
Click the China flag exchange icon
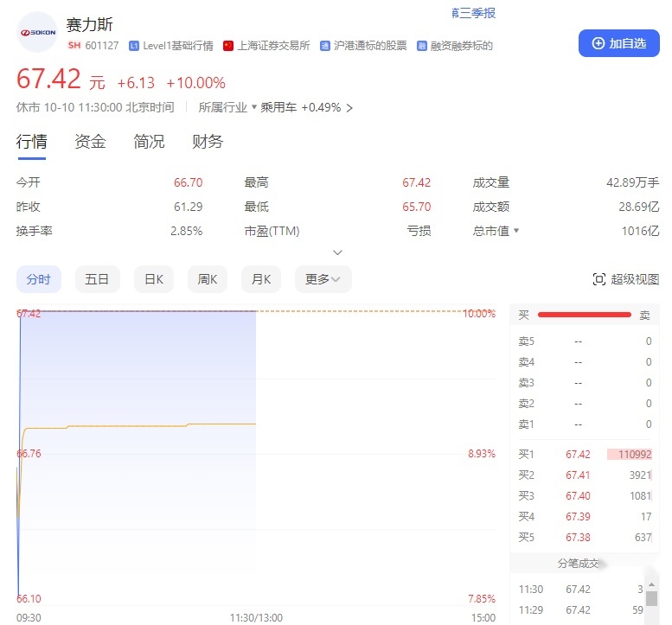[228, 46]
